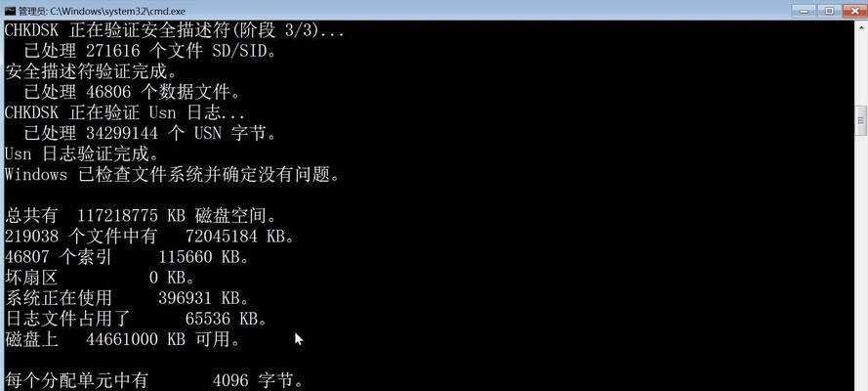The height and width of the screenshot is (391, 868).
Task: Click the 44661000 KB available line
Action: [122, 339]
